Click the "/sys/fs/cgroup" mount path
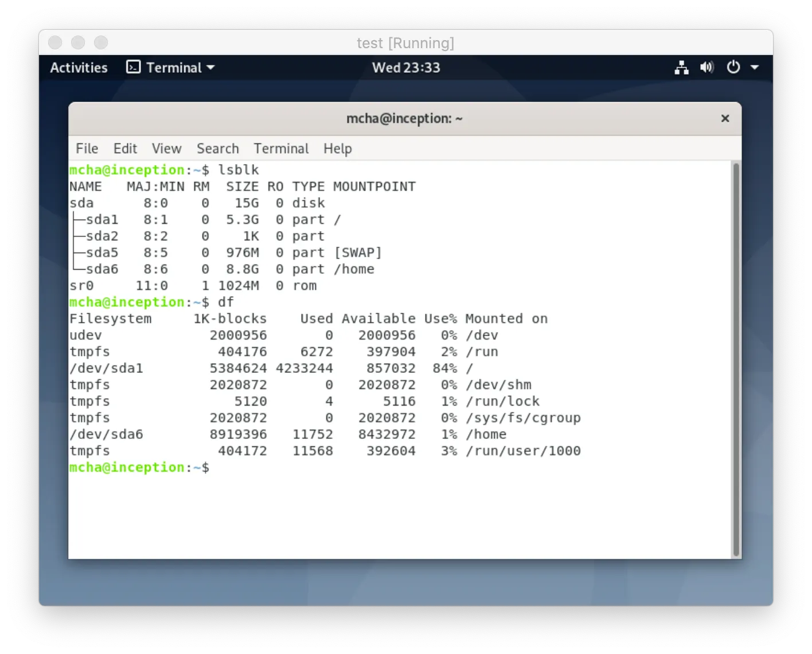Screen dimensions: 812x654 click(523, 418)
